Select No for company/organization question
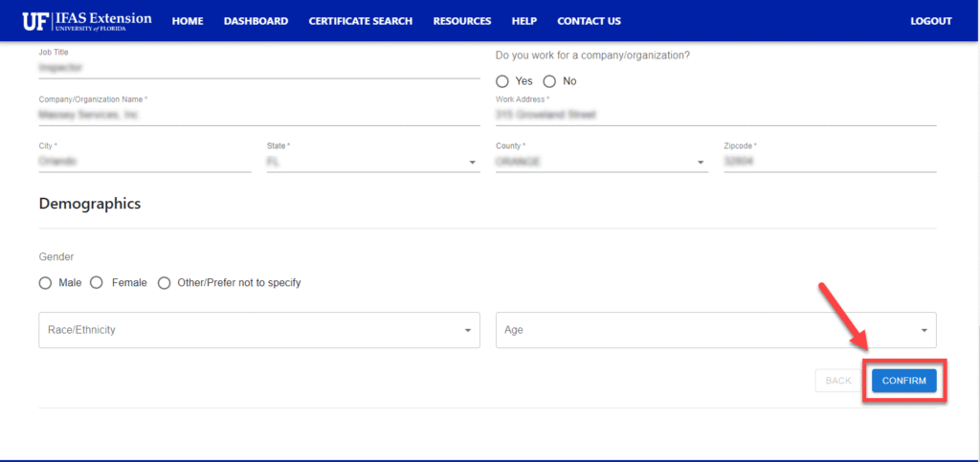This screenshot has width=980, height=462. pyautogui.click(x=549, y=81)
